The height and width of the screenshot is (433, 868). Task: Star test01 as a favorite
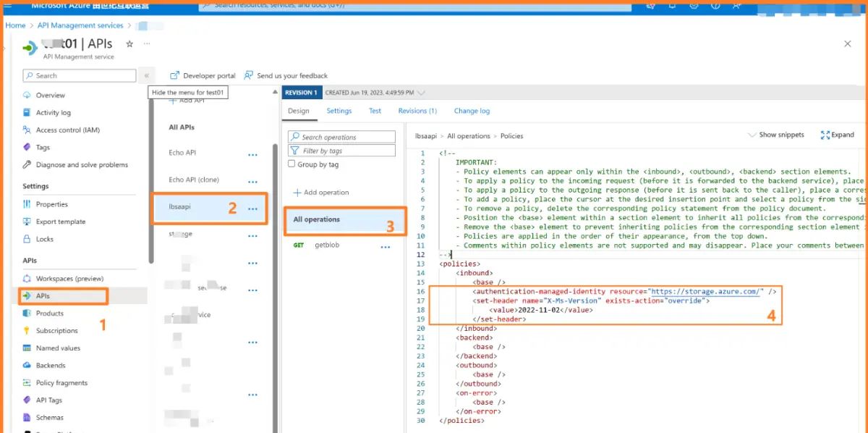coord(129,44)
